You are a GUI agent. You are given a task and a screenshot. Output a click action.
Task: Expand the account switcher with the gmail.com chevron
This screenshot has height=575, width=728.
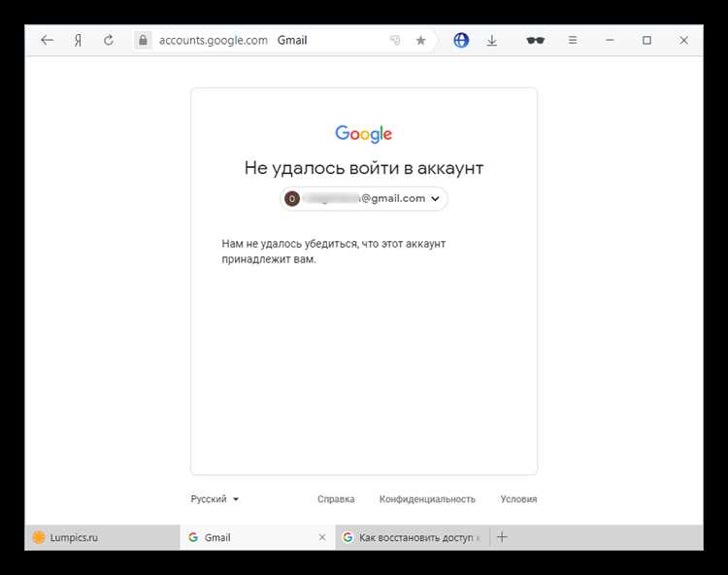pos(435,198)
